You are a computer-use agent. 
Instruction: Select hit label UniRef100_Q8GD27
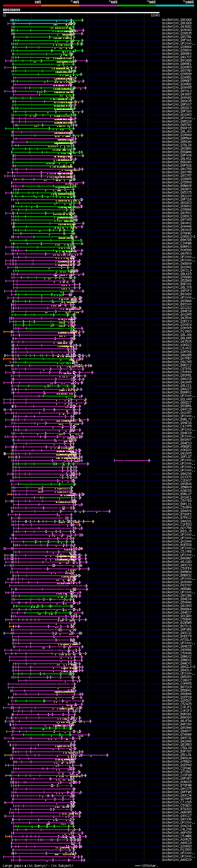point(177,403)
